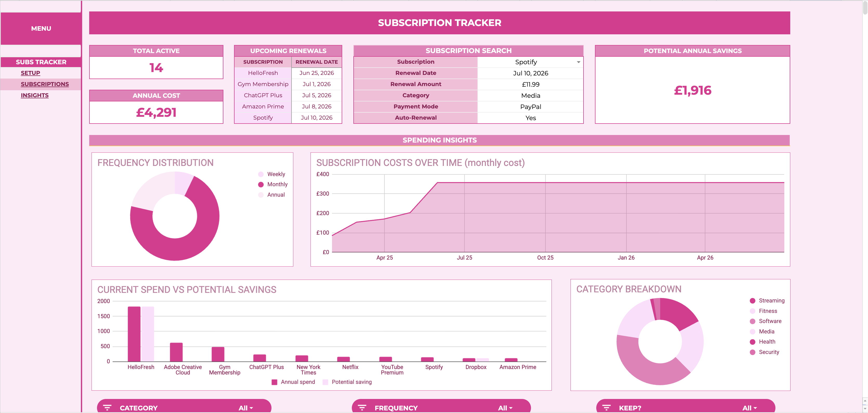The image size is (868, 413).
Task: Click the Category value Media
Action: 530,95
